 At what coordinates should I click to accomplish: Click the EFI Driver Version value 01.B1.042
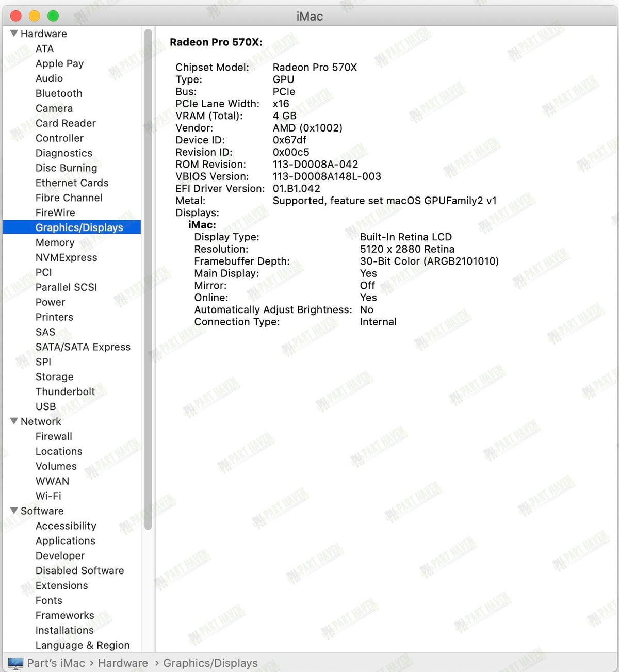[297, 188]
